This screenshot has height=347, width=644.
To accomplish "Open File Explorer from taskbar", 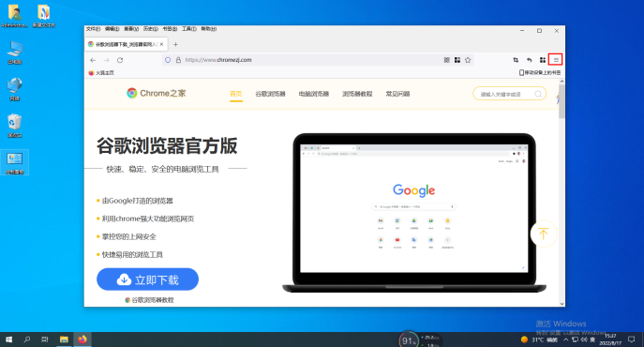I will coord(64,339).
